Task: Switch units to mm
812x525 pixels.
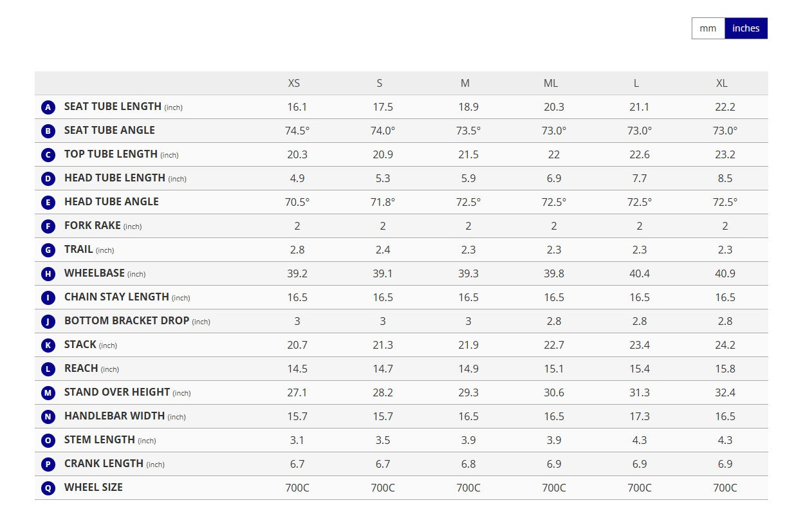Action: click(x=708, y=28)
